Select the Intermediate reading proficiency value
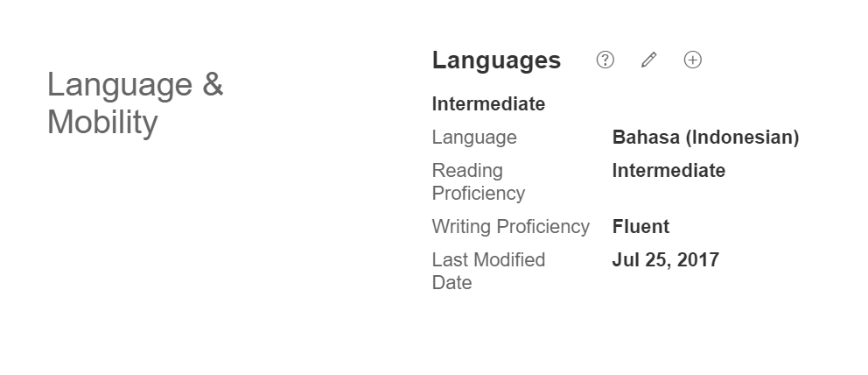The width and height of the screenshot is (868, 375). click(x=668, y=171)
